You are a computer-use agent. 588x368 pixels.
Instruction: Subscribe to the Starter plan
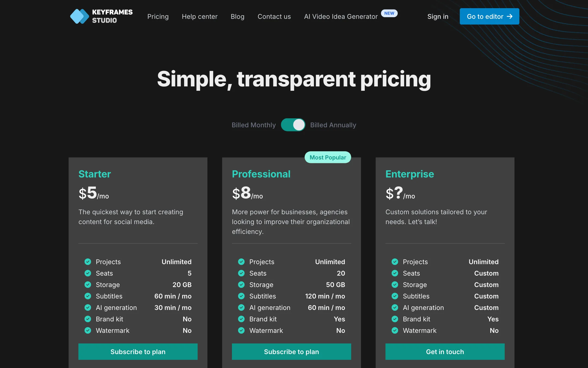(138, 352)
